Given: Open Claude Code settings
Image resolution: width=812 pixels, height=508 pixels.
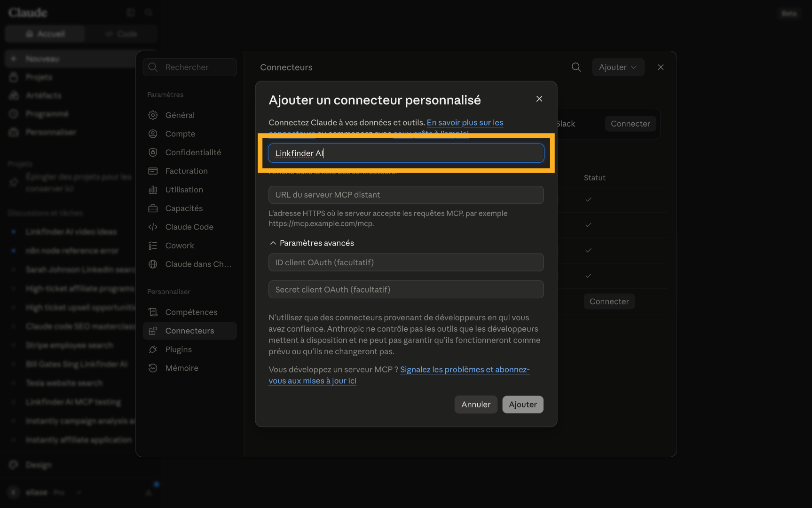Looking at the screenshot, I should pyautogui.click(x=189, y=227).
